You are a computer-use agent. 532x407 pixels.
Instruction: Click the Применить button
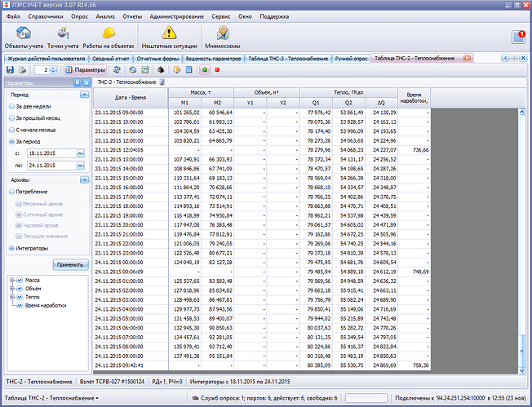70,265
